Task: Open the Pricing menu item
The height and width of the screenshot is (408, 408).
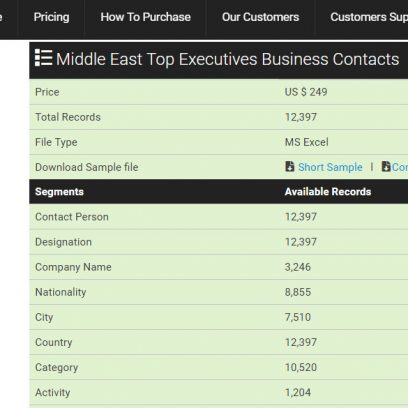Action: (x=51, y=17)
